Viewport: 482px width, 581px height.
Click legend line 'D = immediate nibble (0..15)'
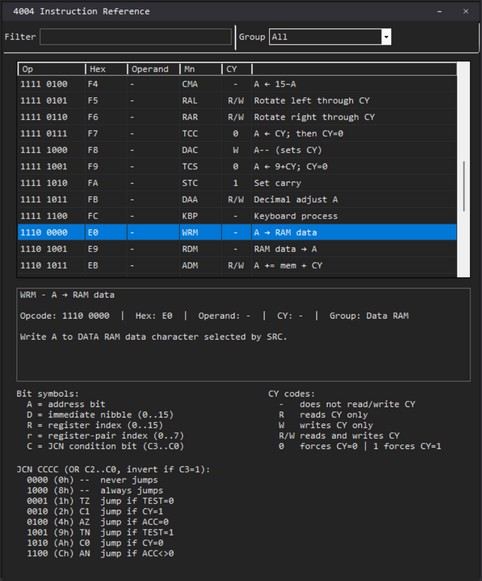click(x=100, y=415)
